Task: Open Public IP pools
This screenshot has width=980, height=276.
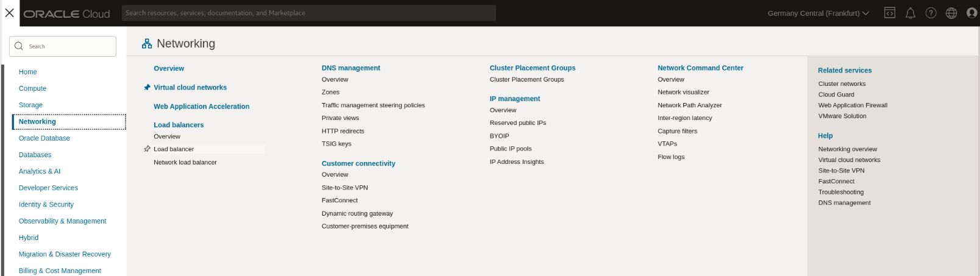Action: [511, 149]
